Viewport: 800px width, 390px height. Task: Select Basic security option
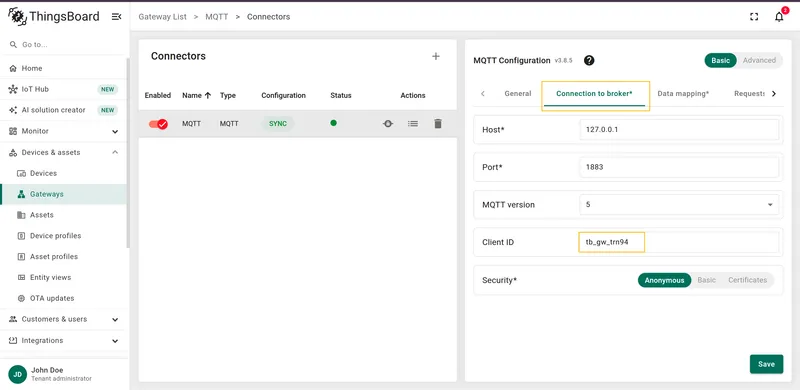point(707,280)
